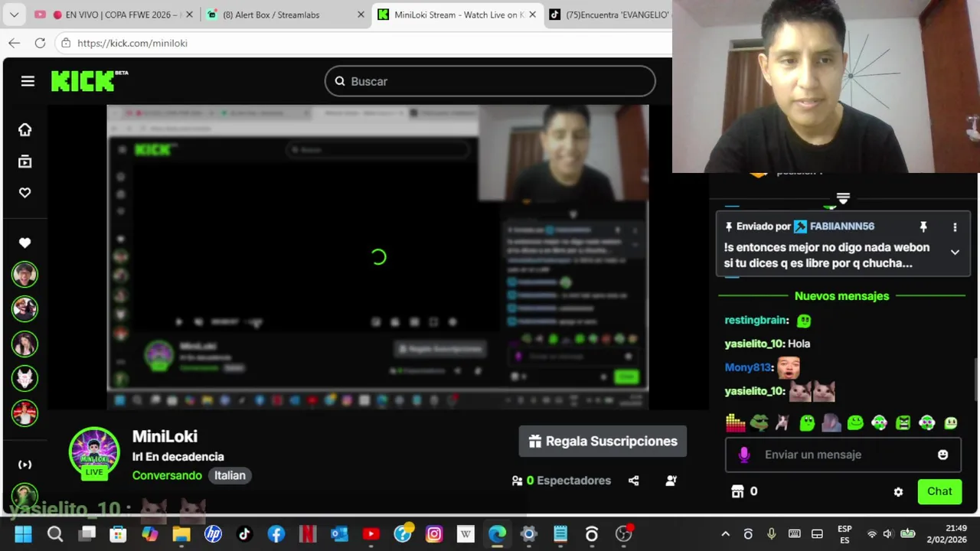
Task: Close the Alert Box Streamlabs tab
Action: pyautogui.click(x=361, y=15)
